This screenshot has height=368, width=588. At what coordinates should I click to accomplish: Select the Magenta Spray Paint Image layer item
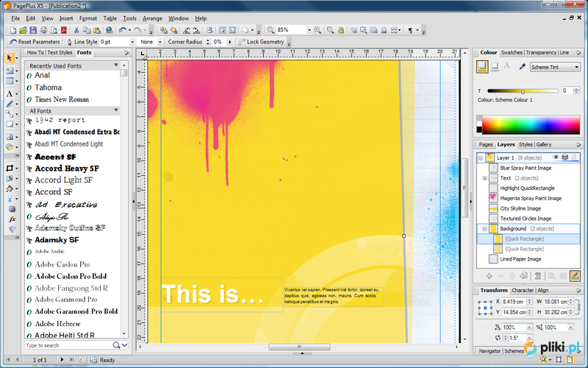(531, 198)
